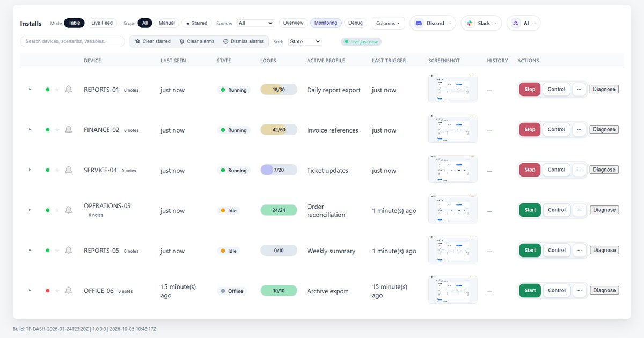The width and height of the screenshot is (644, 338).
Task: Expand the FINANCE-02 row details
Action: click(x=30, y=130)
